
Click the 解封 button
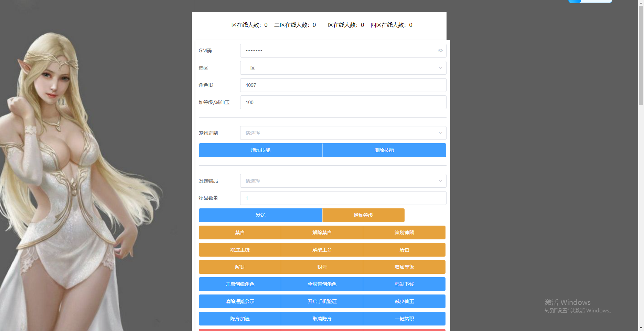click(240, 267)
